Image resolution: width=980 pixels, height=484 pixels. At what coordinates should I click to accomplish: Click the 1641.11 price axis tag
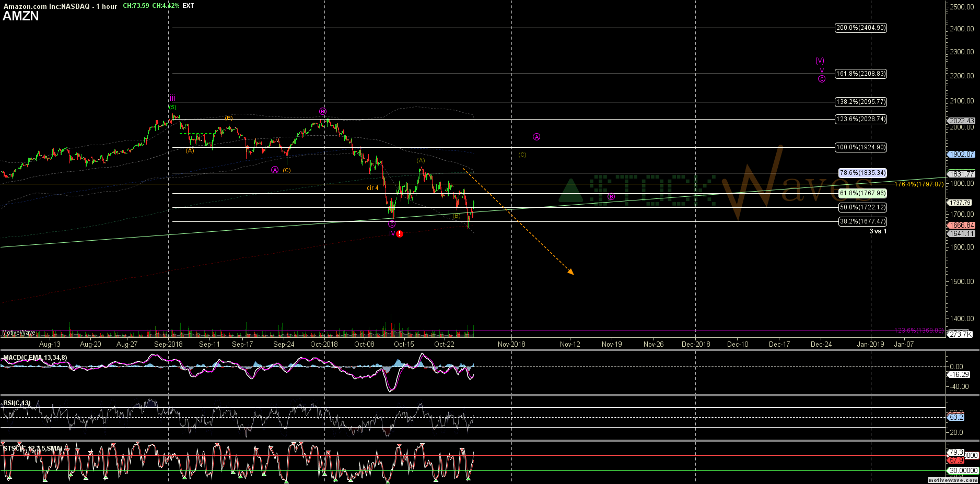(x=962, y=234)
